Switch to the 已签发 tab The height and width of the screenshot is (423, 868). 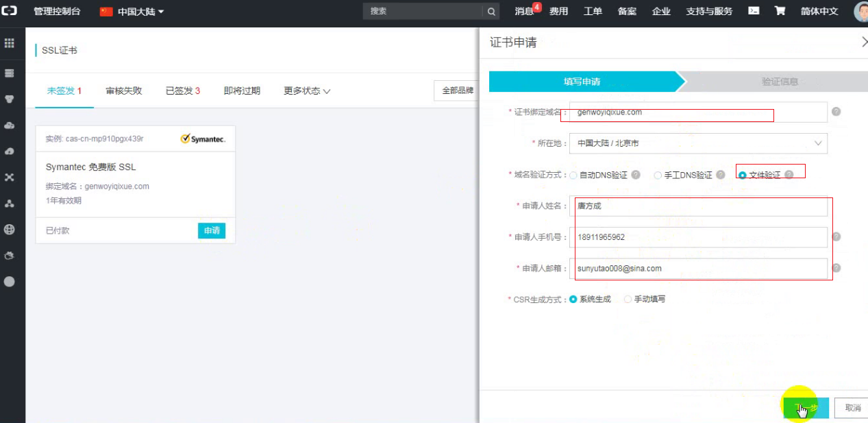click(183, 90)
